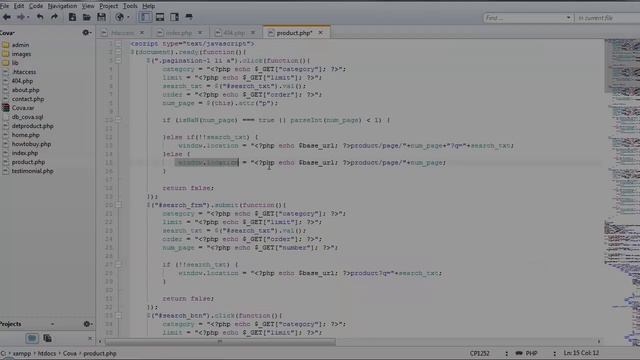Toggle the bottom pane visibility
Screen dimensions: 640x360
[160, 17]
